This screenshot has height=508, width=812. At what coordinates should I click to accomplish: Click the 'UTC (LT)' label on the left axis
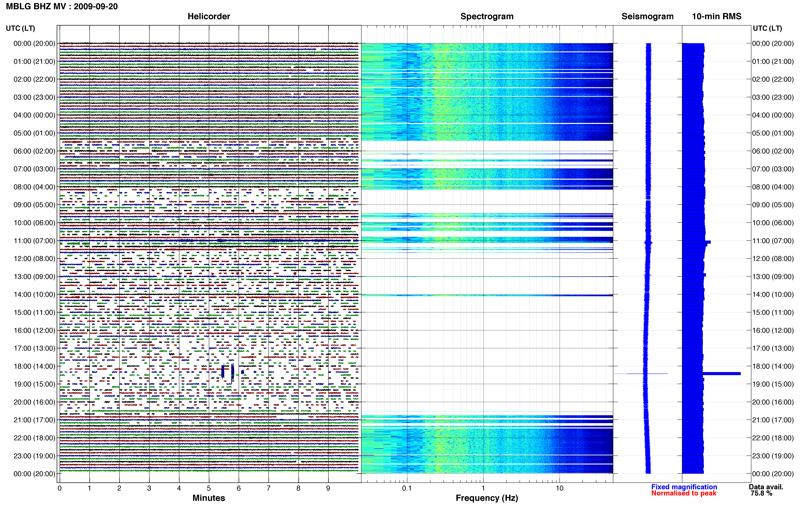tap(21, 28)
